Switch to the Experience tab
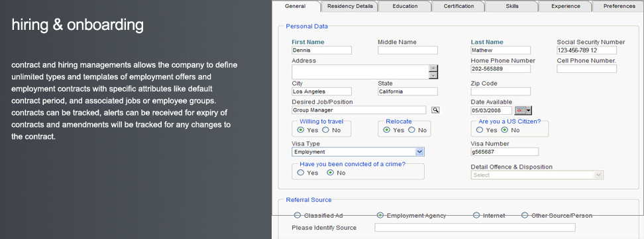644x239 pixels. coord(566,6)
